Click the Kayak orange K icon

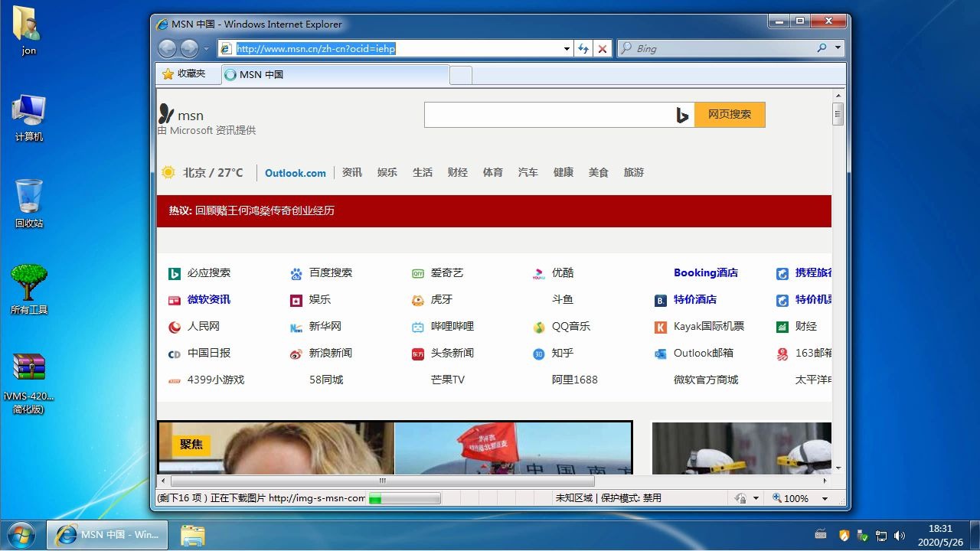coord(661,327)
